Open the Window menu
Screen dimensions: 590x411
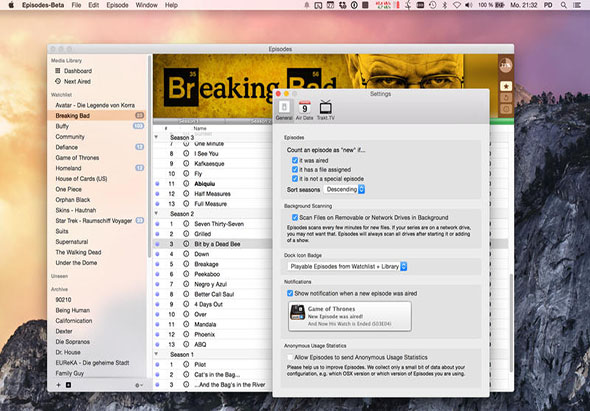click(146, 5)
